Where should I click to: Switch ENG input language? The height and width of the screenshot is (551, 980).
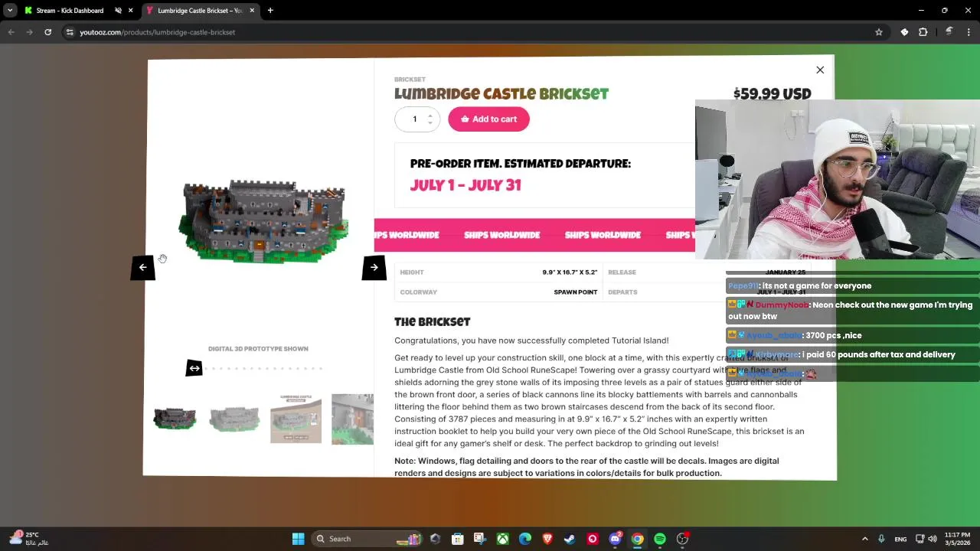pyautogui.click(x=900, y=539)
